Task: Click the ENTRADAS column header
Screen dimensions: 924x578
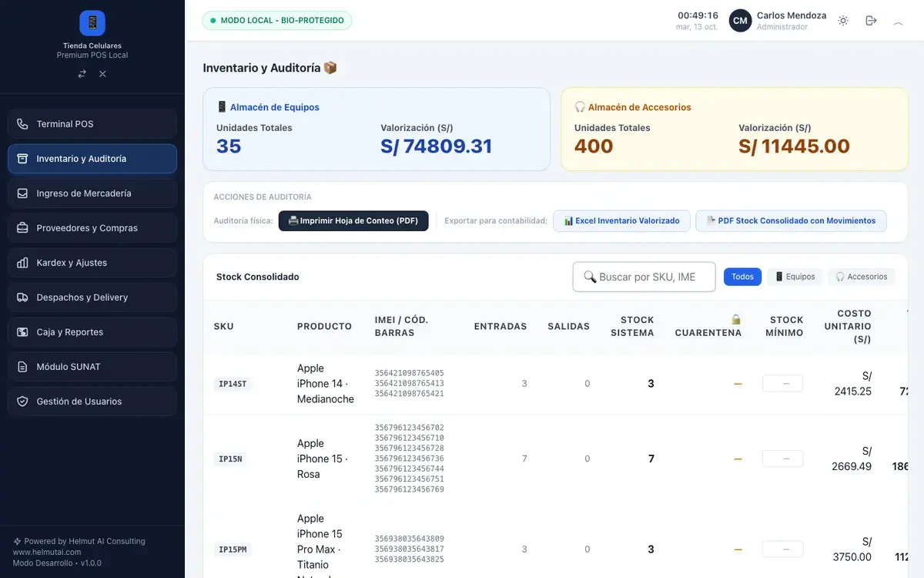Action: [x=500, y=327]
